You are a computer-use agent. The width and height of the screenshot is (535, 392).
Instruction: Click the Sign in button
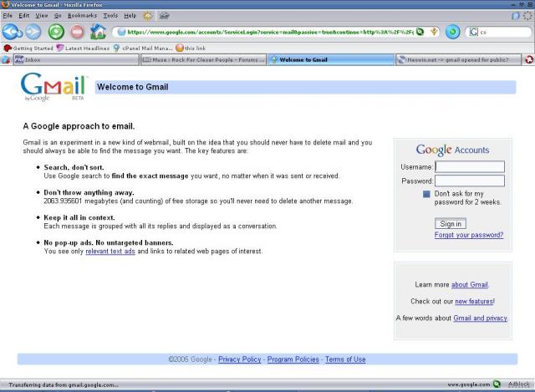(451, 224)
